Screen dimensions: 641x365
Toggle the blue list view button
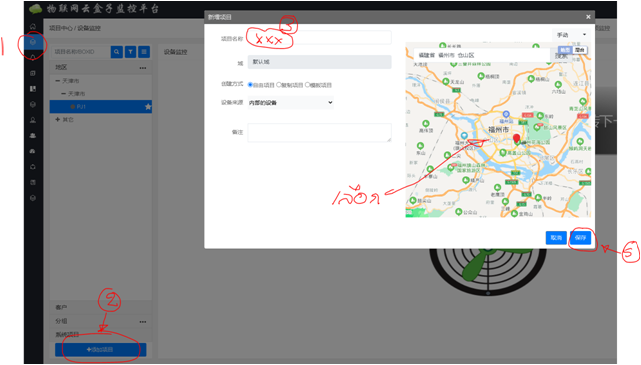pos(144,52)
